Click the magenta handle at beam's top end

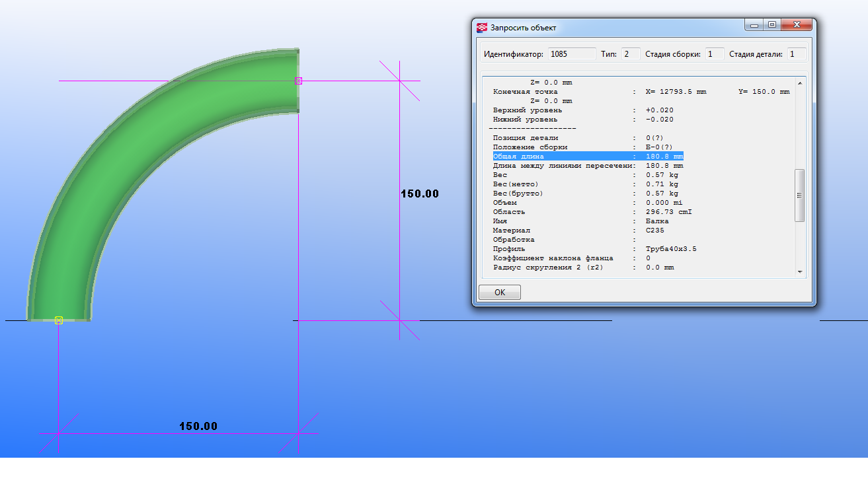298,81
